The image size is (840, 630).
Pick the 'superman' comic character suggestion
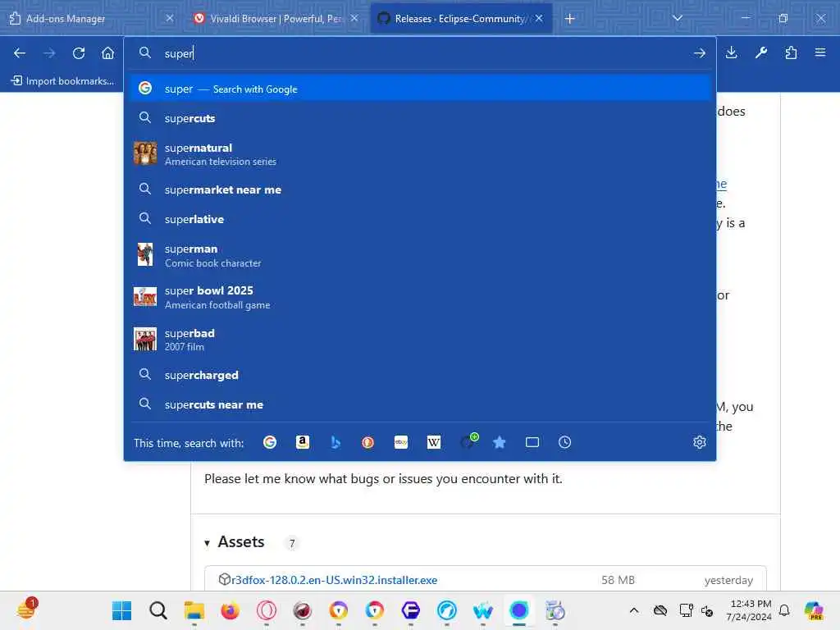click(419, 255)
